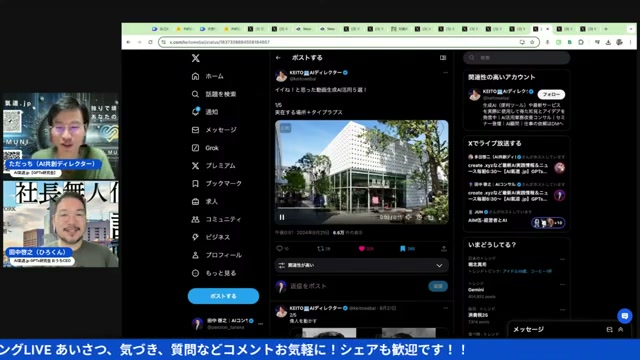Reply to the post via comment icon

(280, 248)
